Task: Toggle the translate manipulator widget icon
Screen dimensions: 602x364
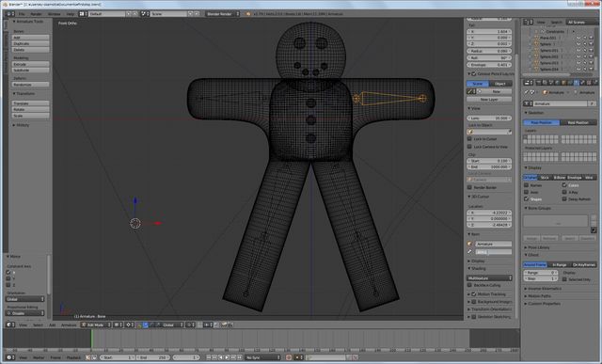Action: [146, 324]
